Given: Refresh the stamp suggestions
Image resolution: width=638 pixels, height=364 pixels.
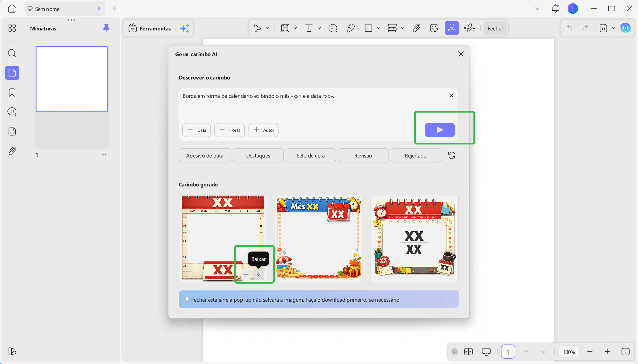Looking at the screenshot, I should 452,155.
